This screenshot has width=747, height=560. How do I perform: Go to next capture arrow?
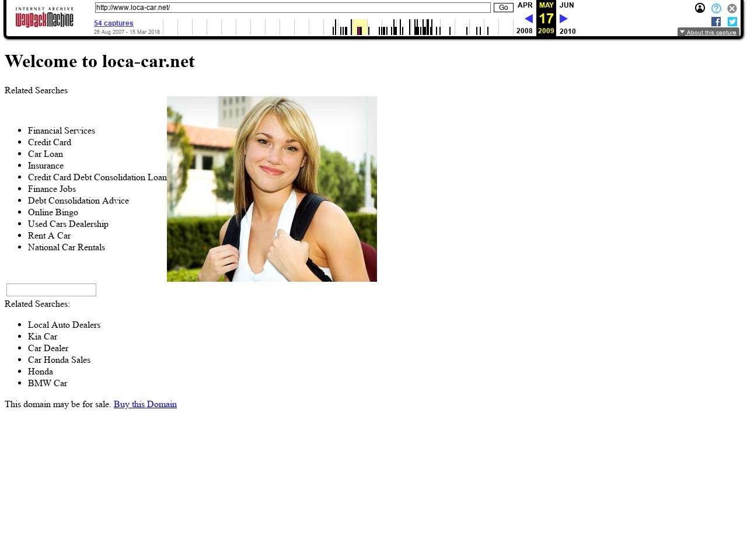coord(564,19)
